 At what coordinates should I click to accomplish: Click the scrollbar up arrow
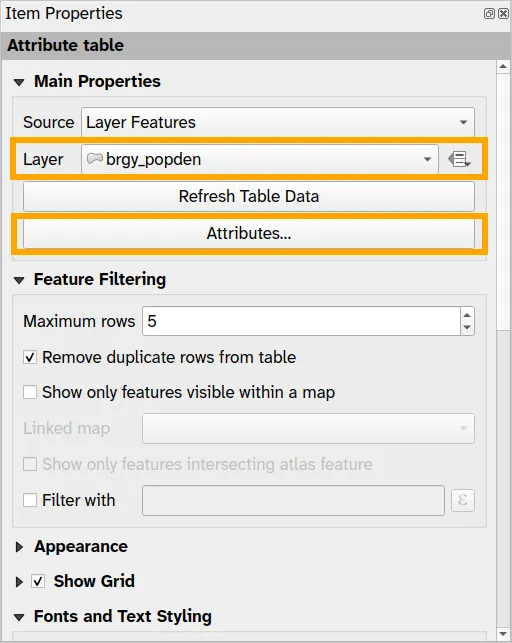point(503,66)
